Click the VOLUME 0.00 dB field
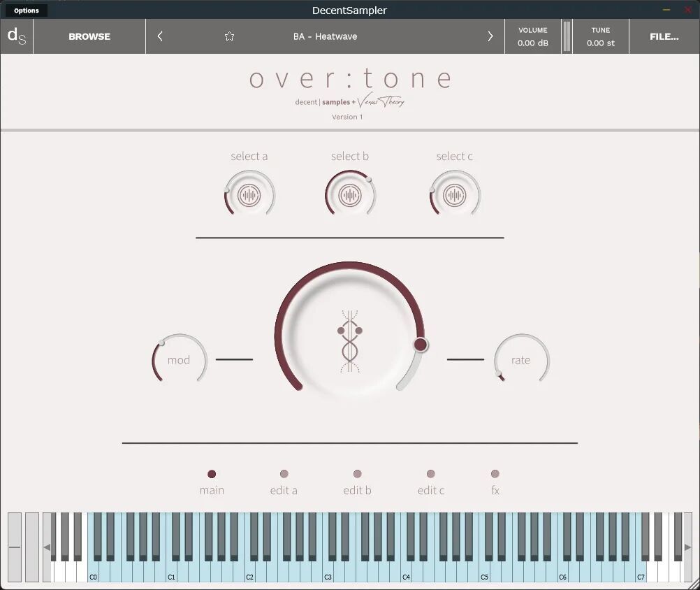This screenshot has width=700, height=590. point(532,36)
